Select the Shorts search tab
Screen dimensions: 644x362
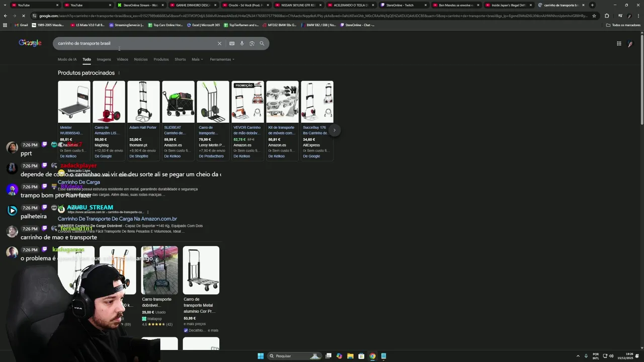180,59
